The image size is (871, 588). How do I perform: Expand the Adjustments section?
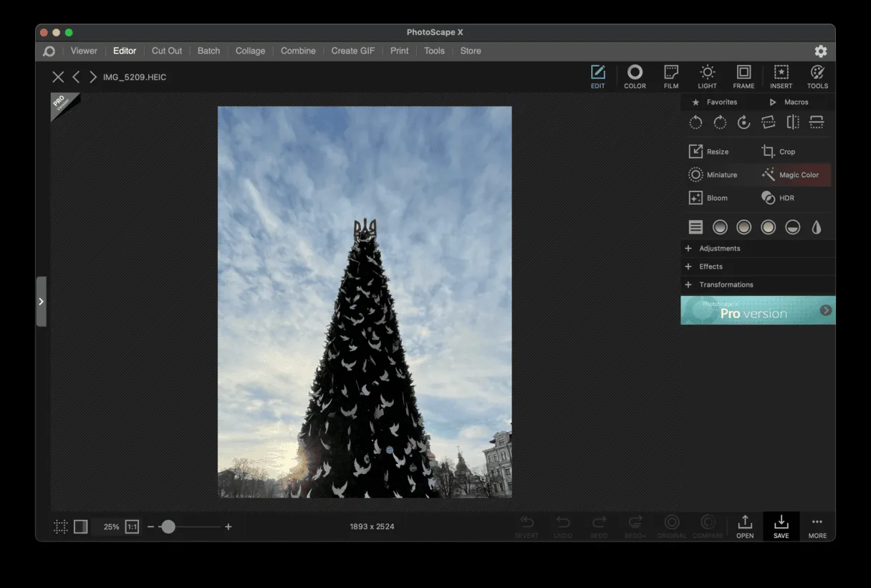(719, 248)
